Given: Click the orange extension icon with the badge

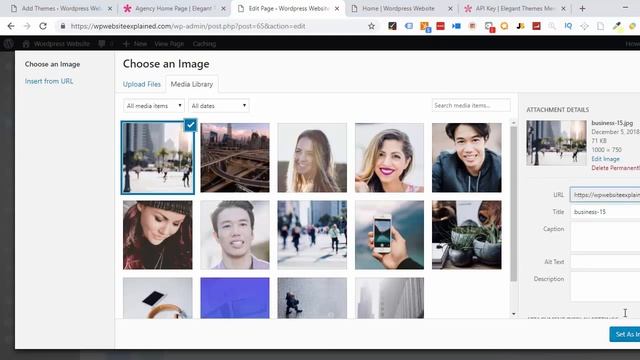Looking at the screenshot, I should coord(424,27).
